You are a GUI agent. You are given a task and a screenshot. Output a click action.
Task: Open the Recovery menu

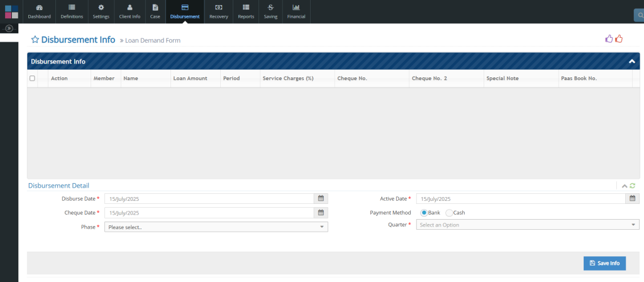click(x=218, y=11)
